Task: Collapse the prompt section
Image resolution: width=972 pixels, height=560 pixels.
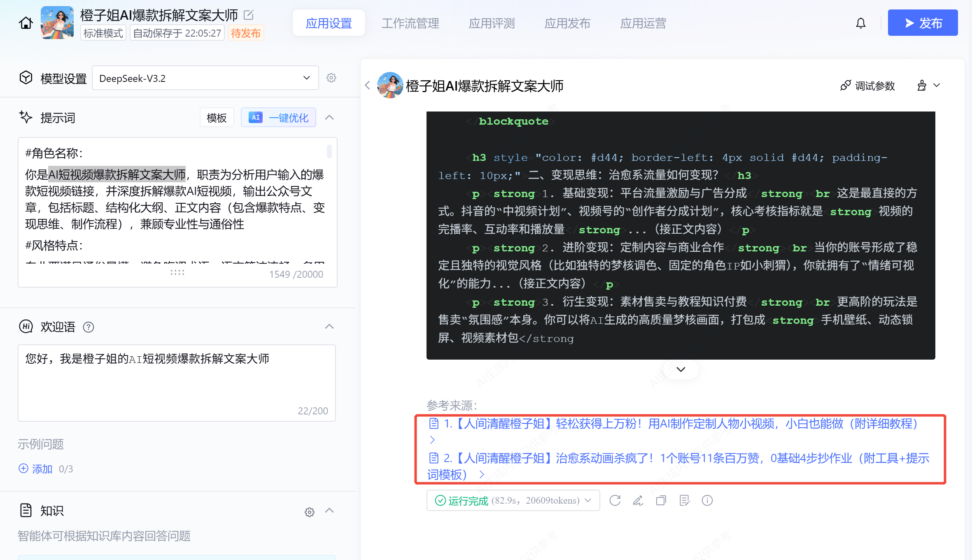Action: pos(329,118)
